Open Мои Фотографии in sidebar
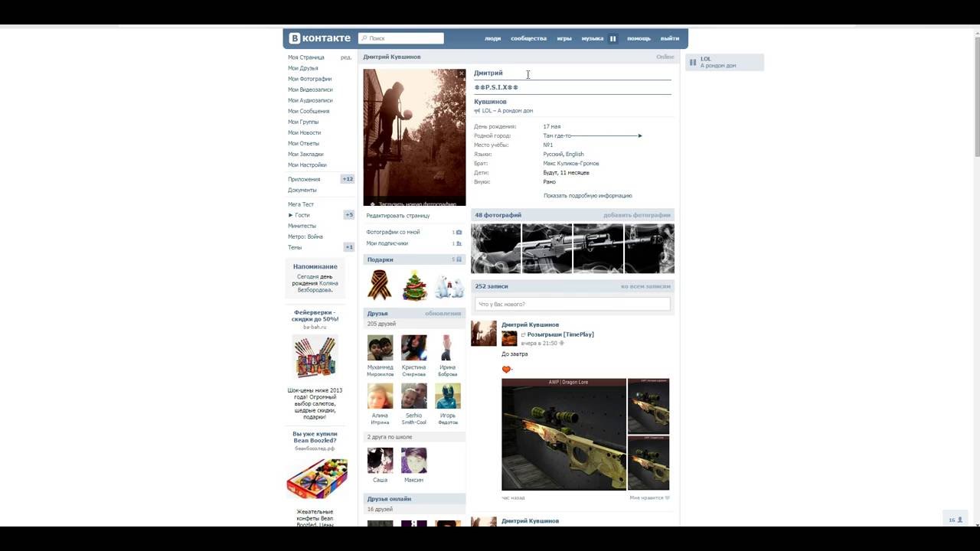Viewport: 980px width, 551px height. click(x=310, y=79)
